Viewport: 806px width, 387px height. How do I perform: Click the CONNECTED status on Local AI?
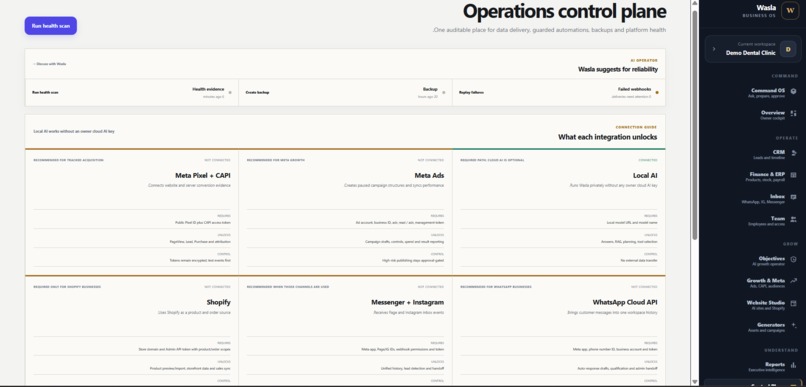648,160
